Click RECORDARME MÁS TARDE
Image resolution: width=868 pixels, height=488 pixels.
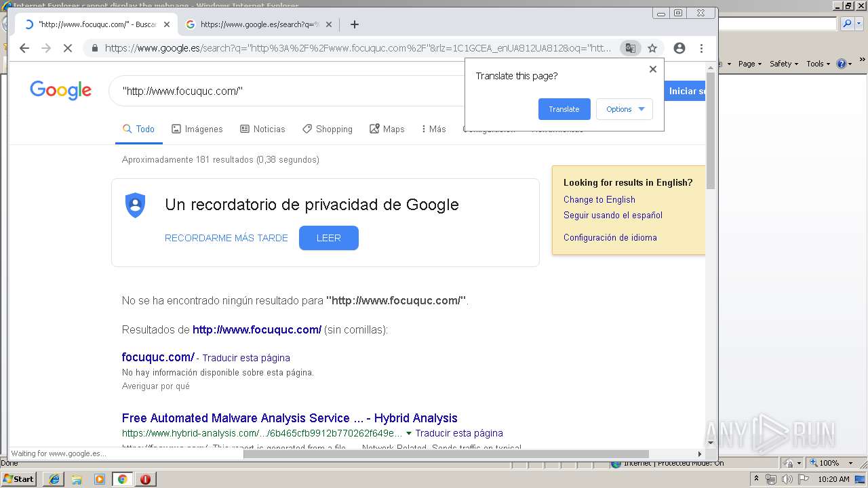pos(226,238)
